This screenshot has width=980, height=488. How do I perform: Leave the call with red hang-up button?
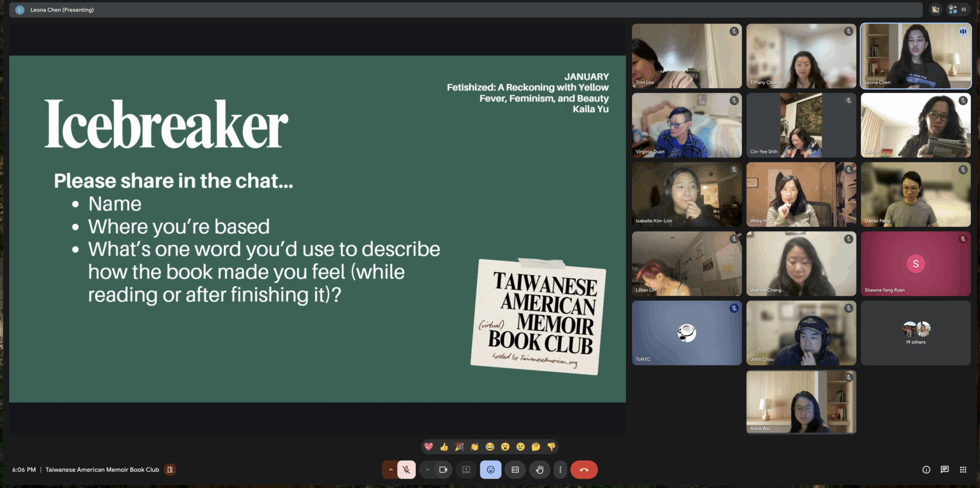584,470
